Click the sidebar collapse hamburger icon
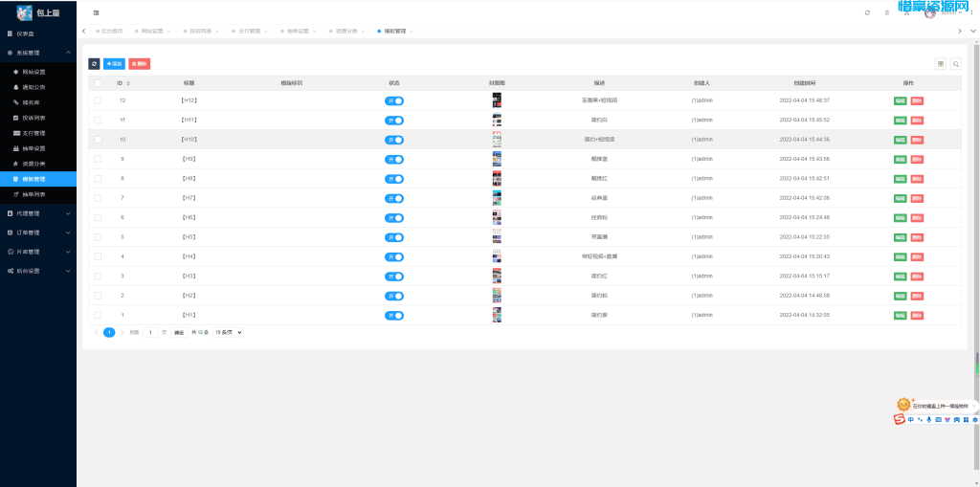This screenshot has height=487, width=980. (96, 12)
